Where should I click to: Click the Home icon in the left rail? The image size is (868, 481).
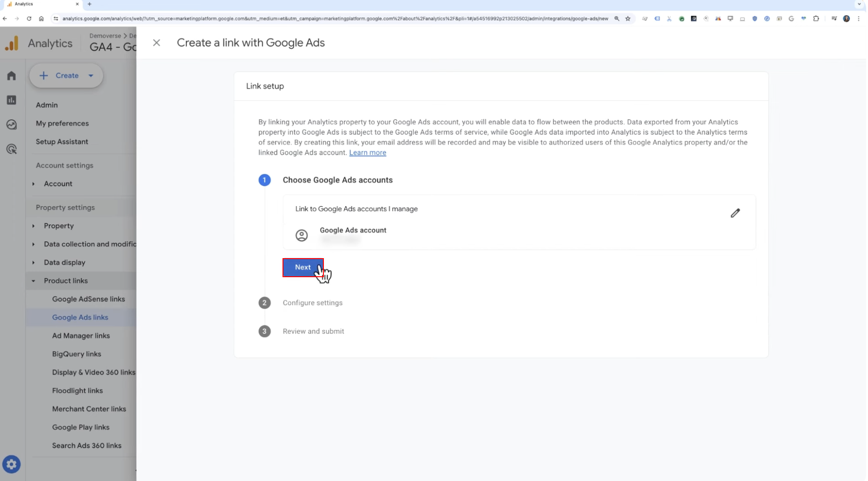click(x=12, y=76)
